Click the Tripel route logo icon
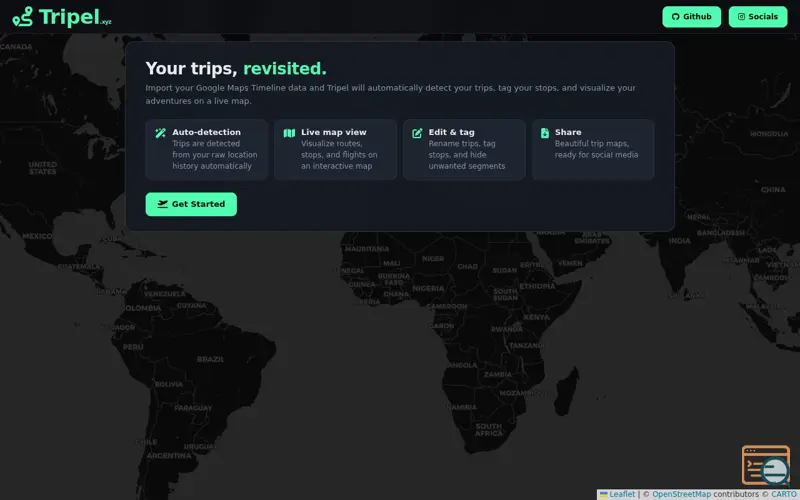Screen dimensions: 800x500 [22, 17]
